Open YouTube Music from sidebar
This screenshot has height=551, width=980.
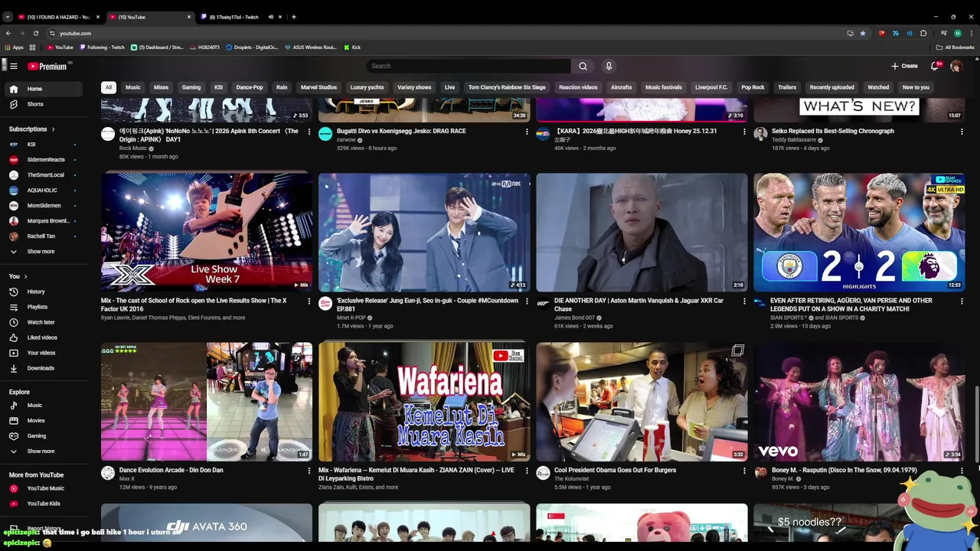pos(44,488)
